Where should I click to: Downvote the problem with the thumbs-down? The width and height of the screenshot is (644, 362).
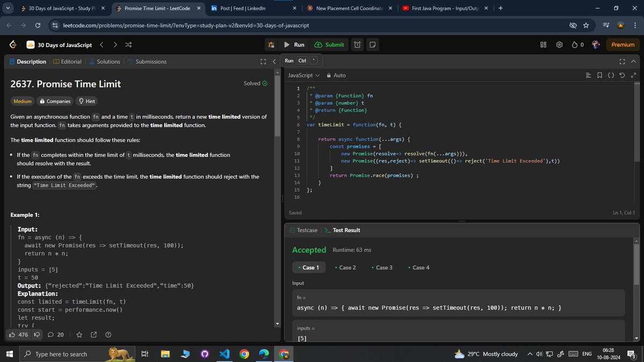coord(37,334)
